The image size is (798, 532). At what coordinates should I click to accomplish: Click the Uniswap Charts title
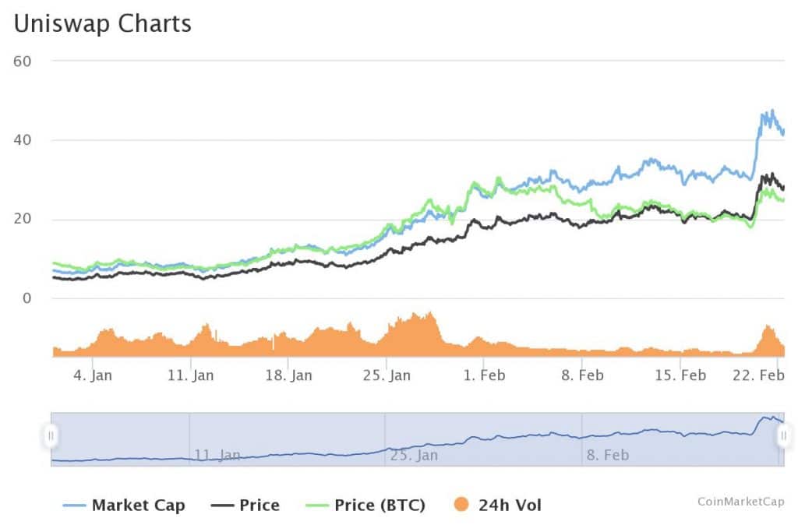click(x=103, y=23)
